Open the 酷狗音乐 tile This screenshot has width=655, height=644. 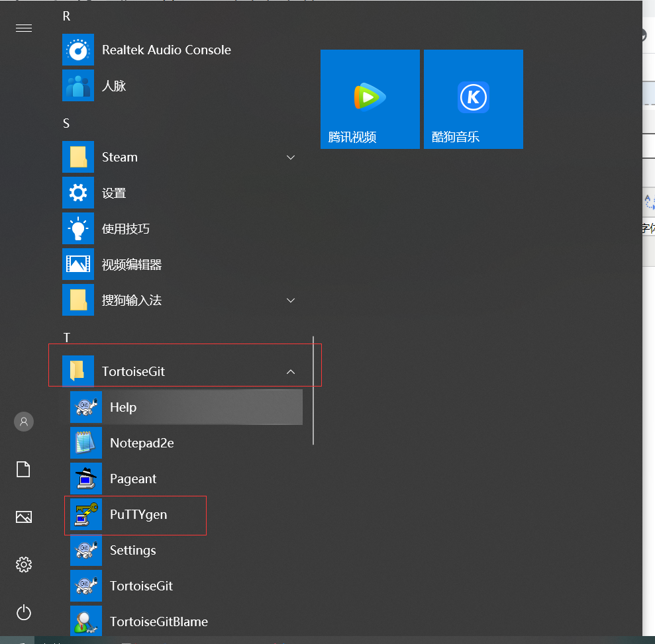(x=474, y=99)
